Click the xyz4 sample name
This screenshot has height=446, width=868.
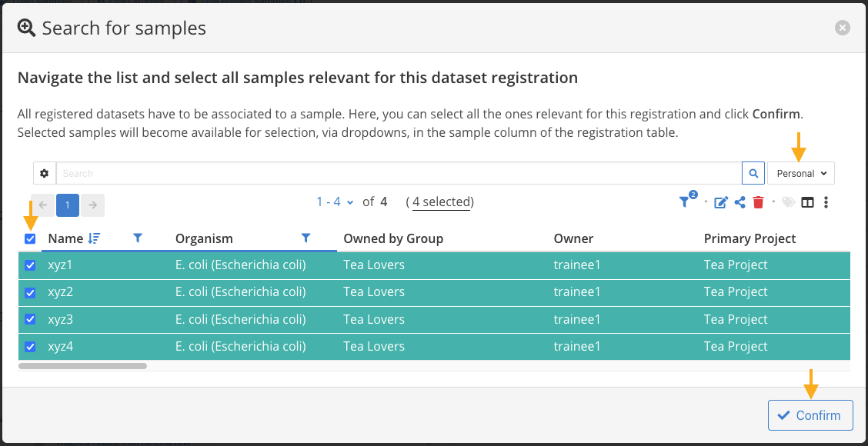point(60,346)
